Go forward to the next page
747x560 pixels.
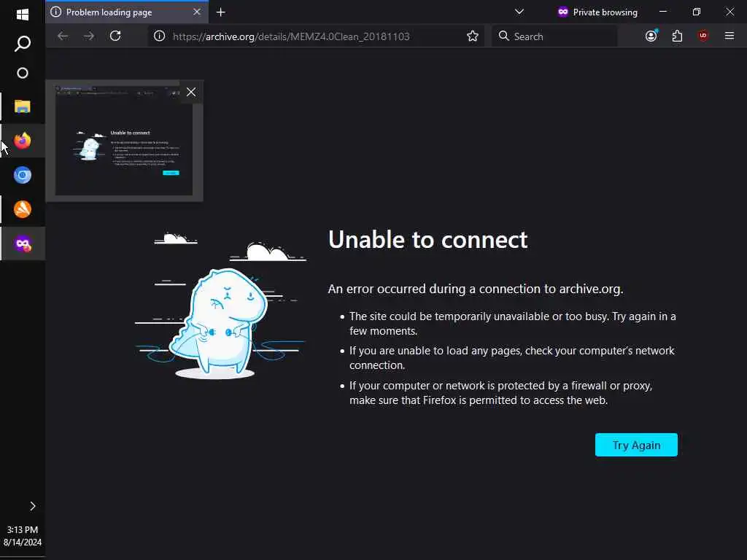89,36
